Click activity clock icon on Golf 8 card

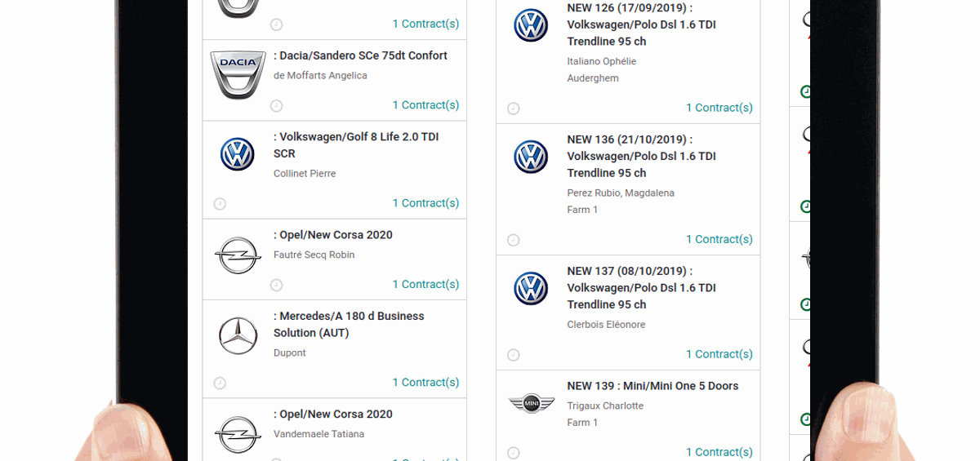(x=220, y=204)
